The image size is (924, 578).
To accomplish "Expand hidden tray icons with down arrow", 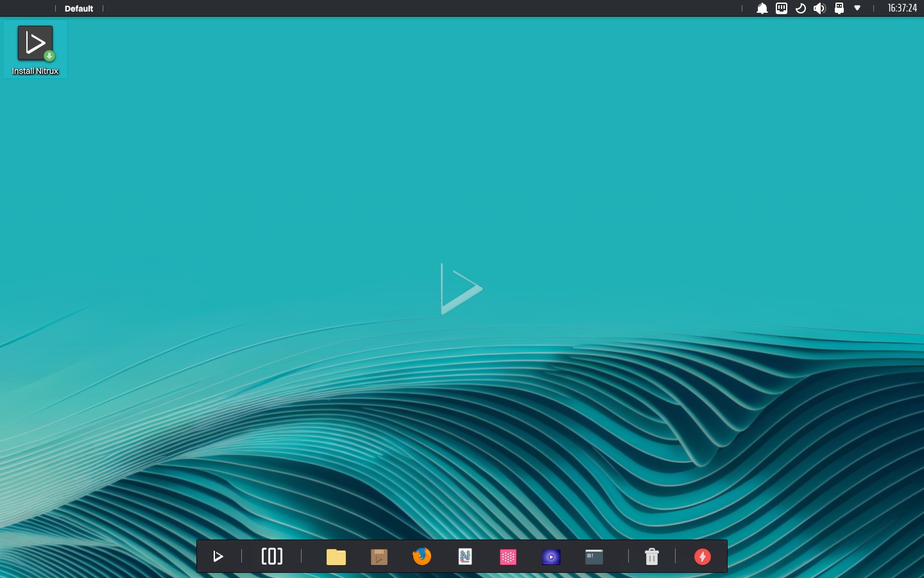I will [857, 8].
